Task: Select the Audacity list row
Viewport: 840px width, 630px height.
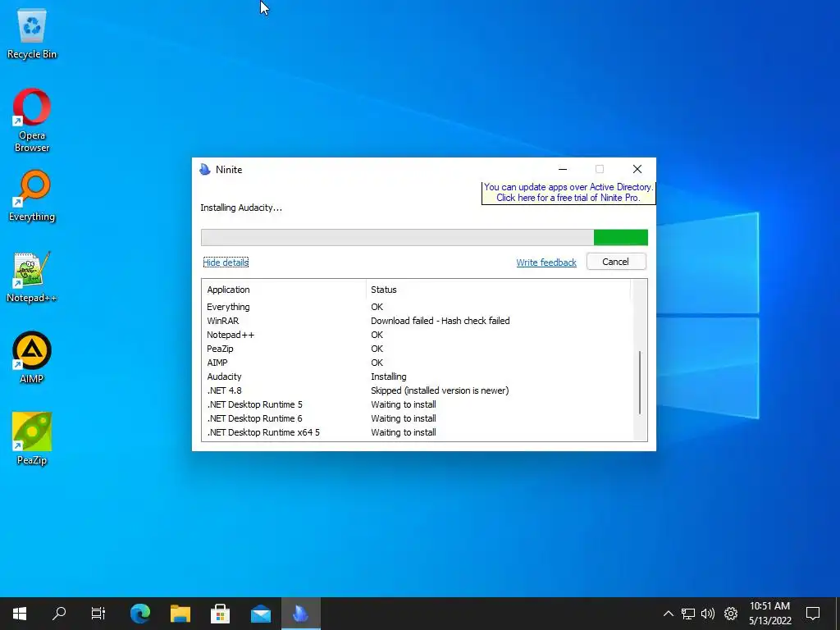Action: tap(418, 377)
